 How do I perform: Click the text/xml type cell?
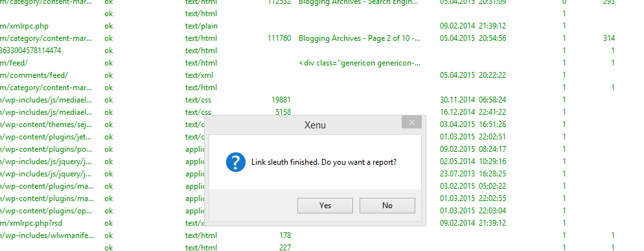(x=199, y=75)
